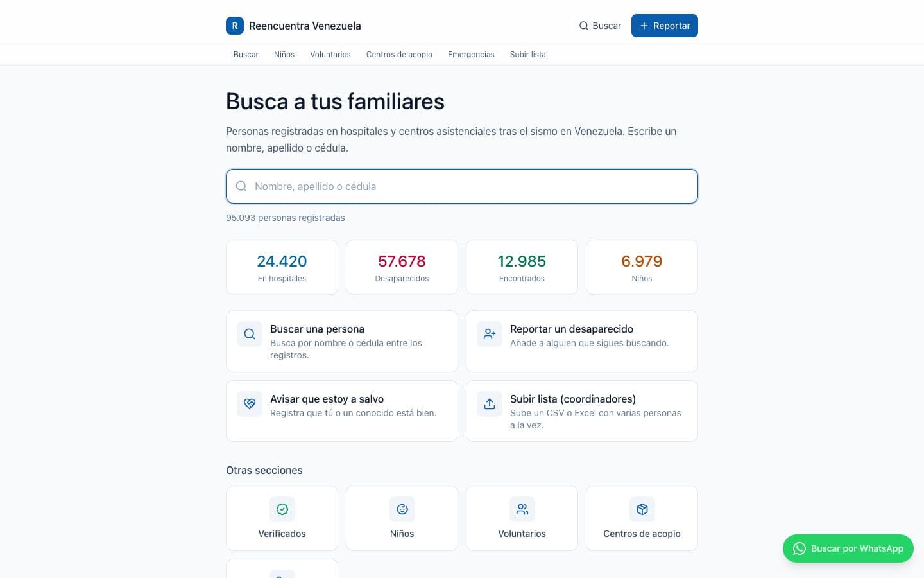Screen dimensions: 924x578
Task: Click "Registra que tú o un conocido está bien."
Action: click(354, 413)
